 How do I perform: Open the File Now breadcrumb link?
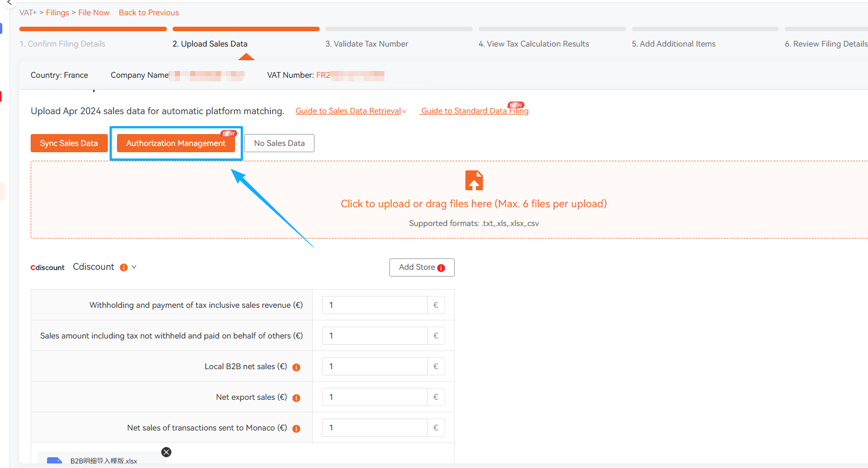(x=94, y=12)
